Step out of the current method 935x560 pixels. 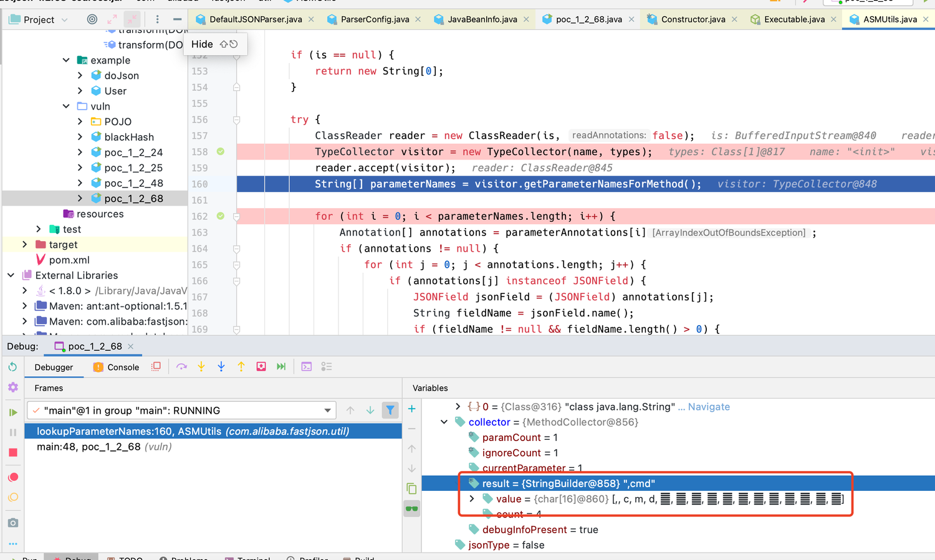pos(241,367)
